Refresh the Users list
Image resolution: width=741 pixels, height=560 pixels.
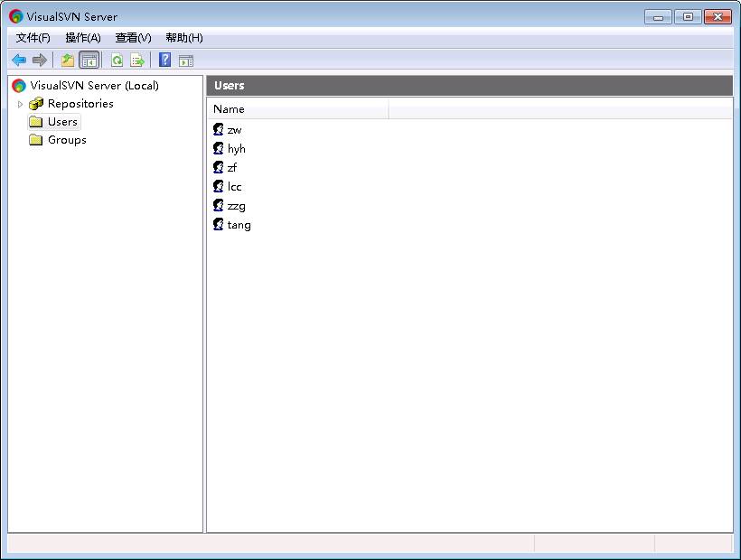[117, 60]
